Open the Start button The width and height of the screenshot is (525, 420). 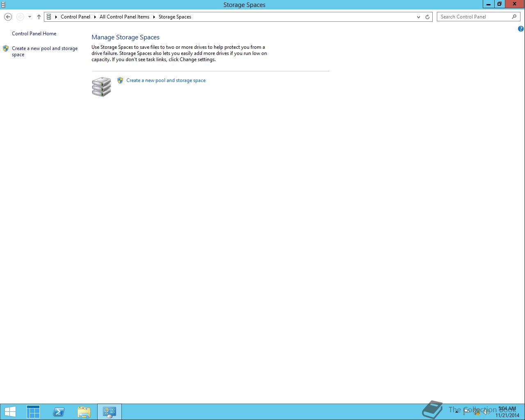tap(10, 412)
